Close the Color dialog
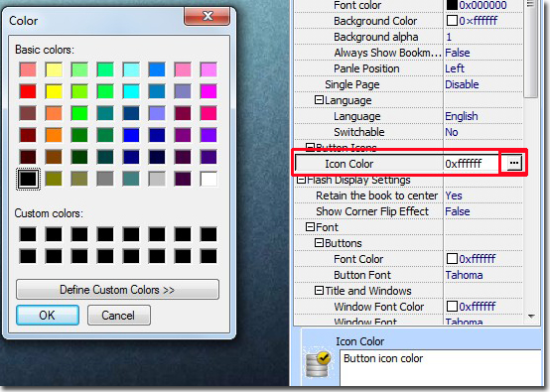550x392 pixels. [x=206, y=16]
